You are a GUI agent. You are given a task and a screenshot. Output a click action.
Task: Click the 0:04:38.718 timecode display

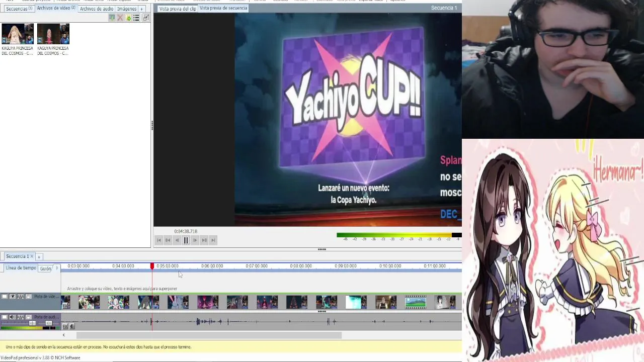coord(186,231)
